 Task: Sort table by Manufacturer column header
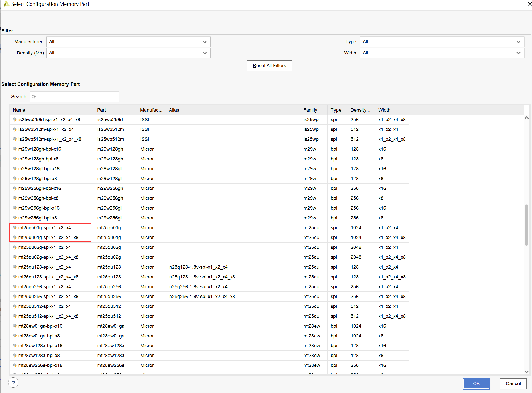[151, 110]
